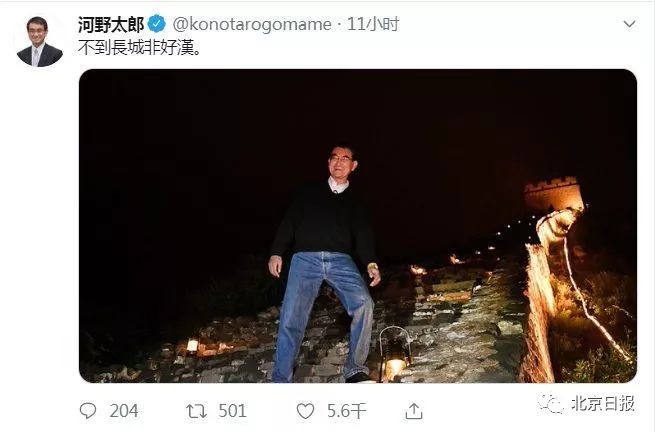Click the like count 5.6千

point(346,411)
